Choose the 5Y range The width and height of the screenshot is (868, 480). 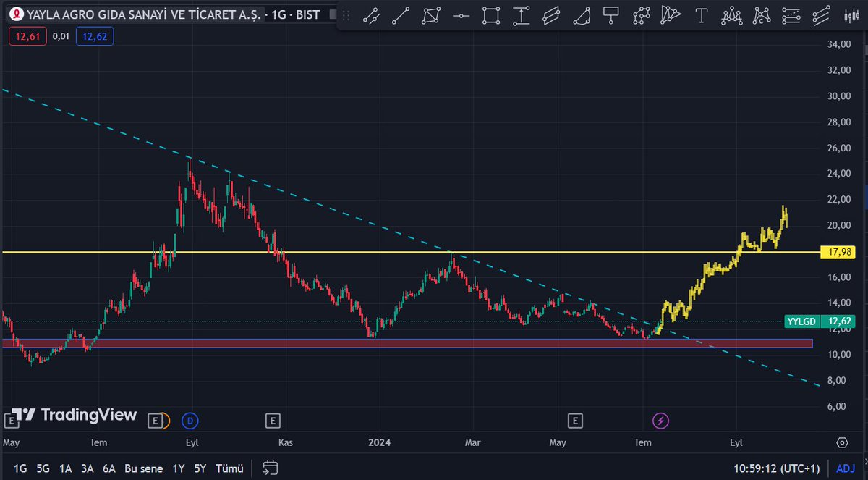(x=200, y=468)
